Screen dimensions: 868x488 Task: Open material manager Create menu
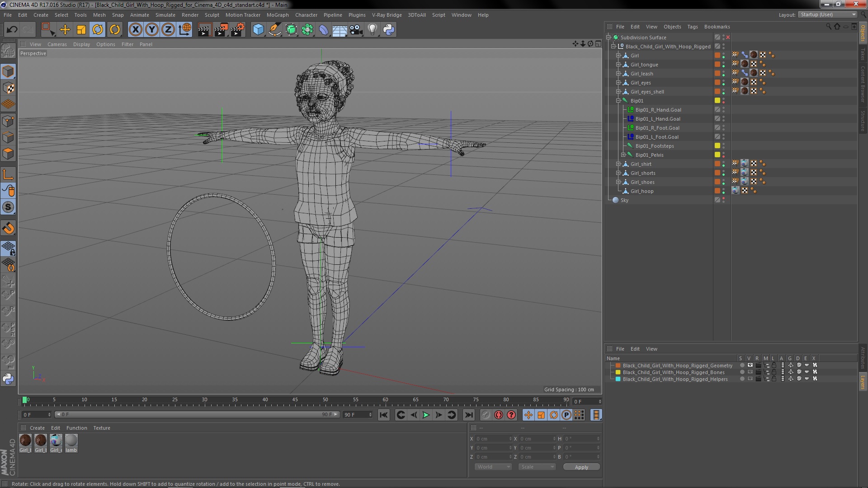[x=37, y=428]
